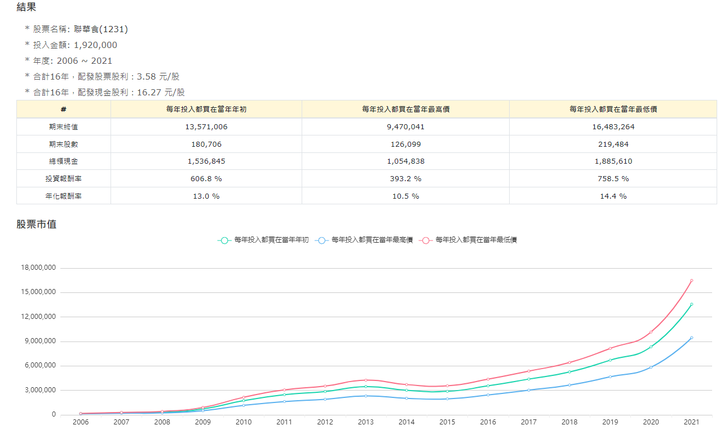Viewport: 720px width, 438px height.
Task: Click table header 每年投入都買在當年年初
Action: point(206,109)
